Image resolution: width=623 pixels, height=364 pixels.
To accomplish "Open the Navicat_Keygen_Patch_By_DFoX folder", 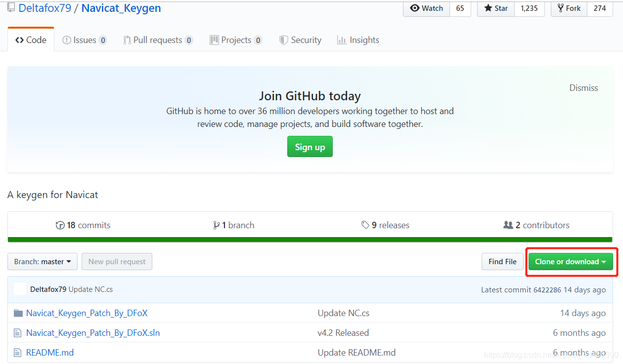I will 87,313.
